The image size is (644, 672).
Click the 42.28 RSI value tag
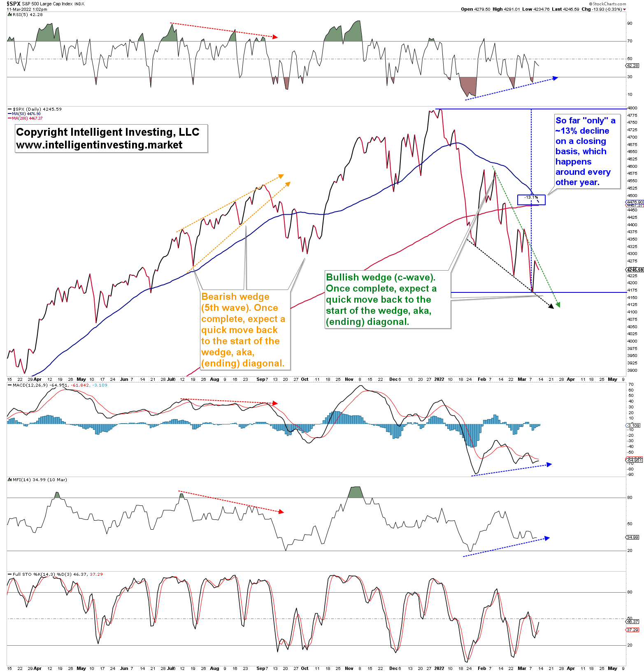coord(633,65)
